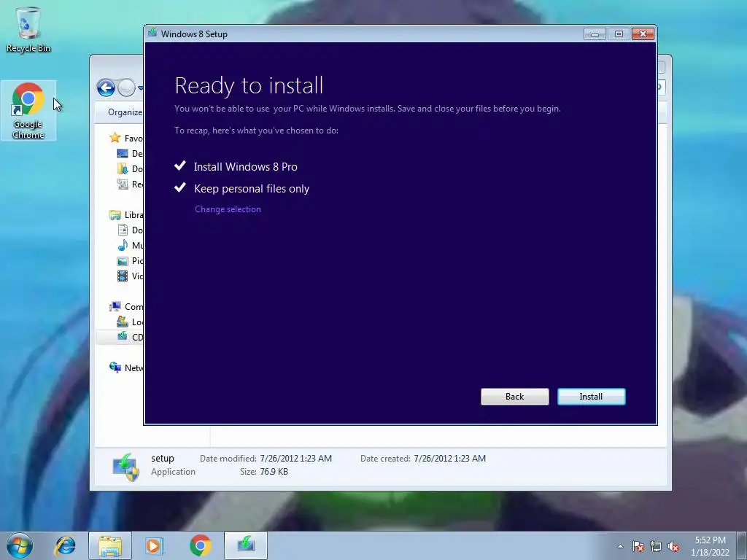Select the Google Chrome desktop shortcut

28,111
